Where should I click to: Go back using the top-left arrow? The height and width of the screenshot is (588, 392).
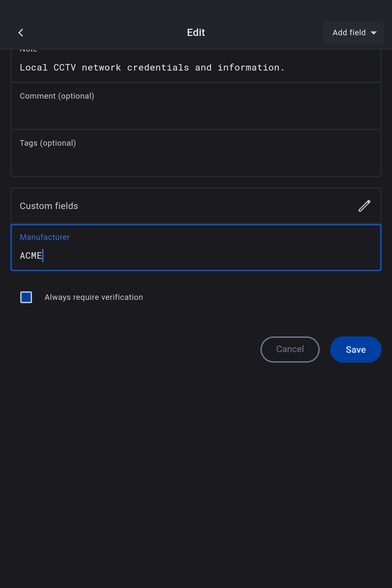21,33
